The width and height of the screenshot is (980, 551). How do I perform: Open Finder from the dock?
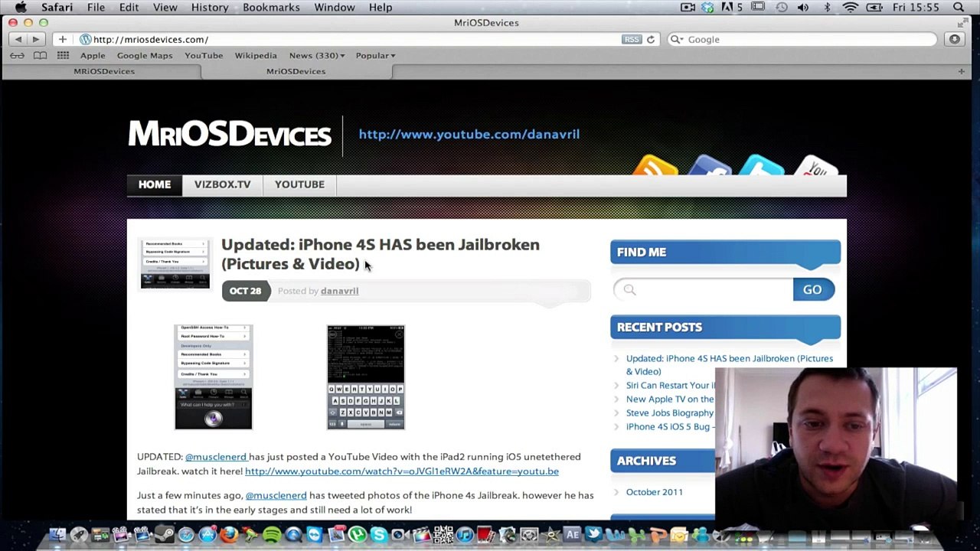[57, 535]
